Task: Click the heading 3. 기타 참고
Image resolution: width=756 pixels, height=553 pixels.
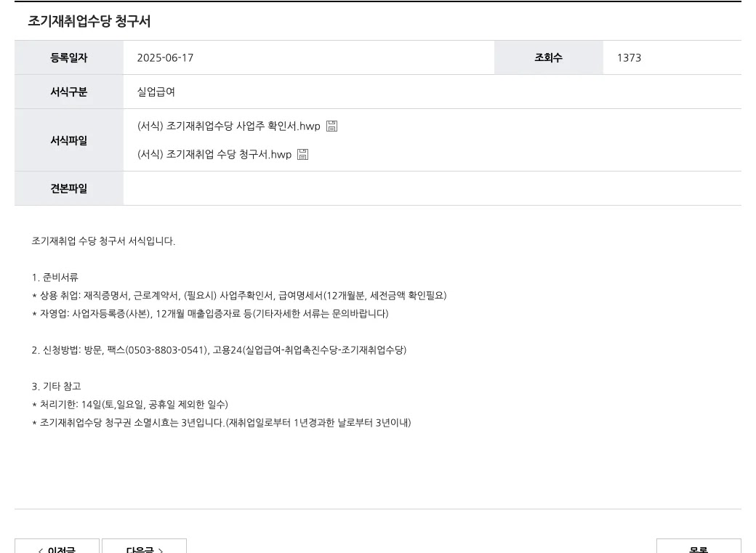Action: click(57, 386)
